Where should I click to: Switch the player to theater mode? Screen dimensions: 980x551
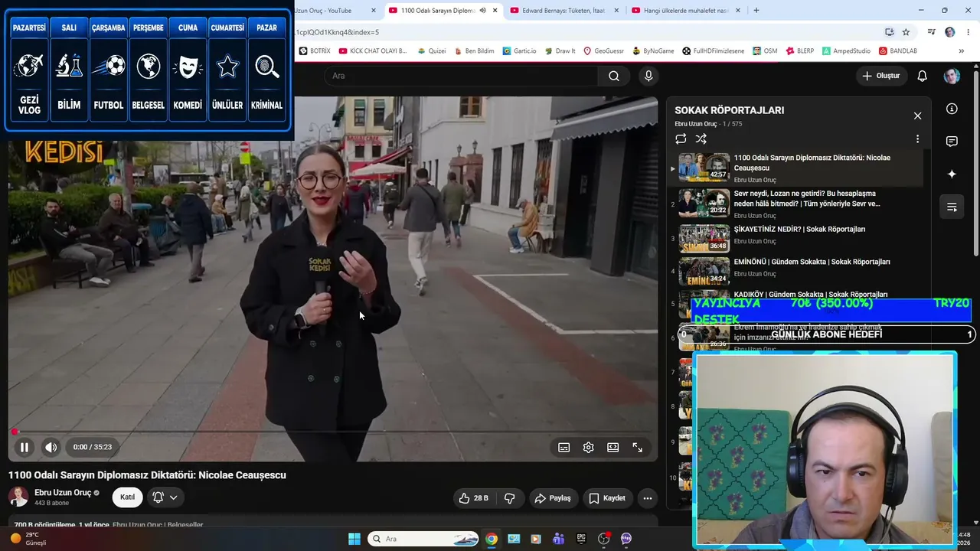coord(612,448)
